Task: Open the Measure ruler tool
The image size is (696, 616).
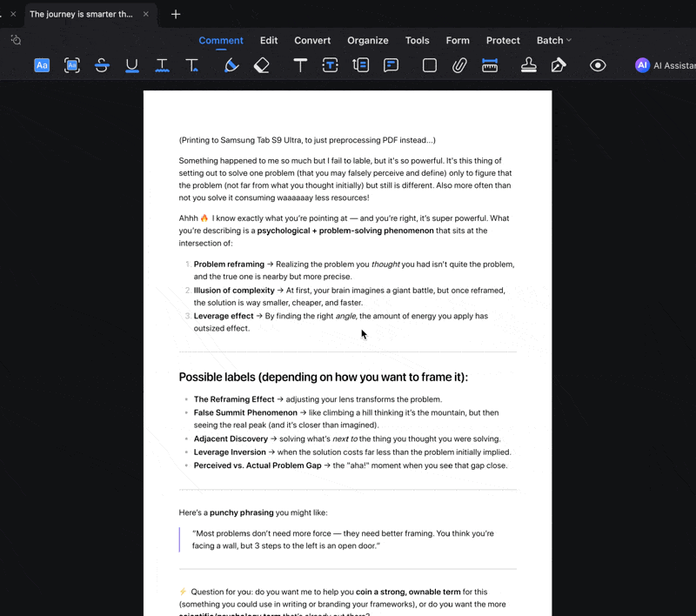Action: (490, 65)
